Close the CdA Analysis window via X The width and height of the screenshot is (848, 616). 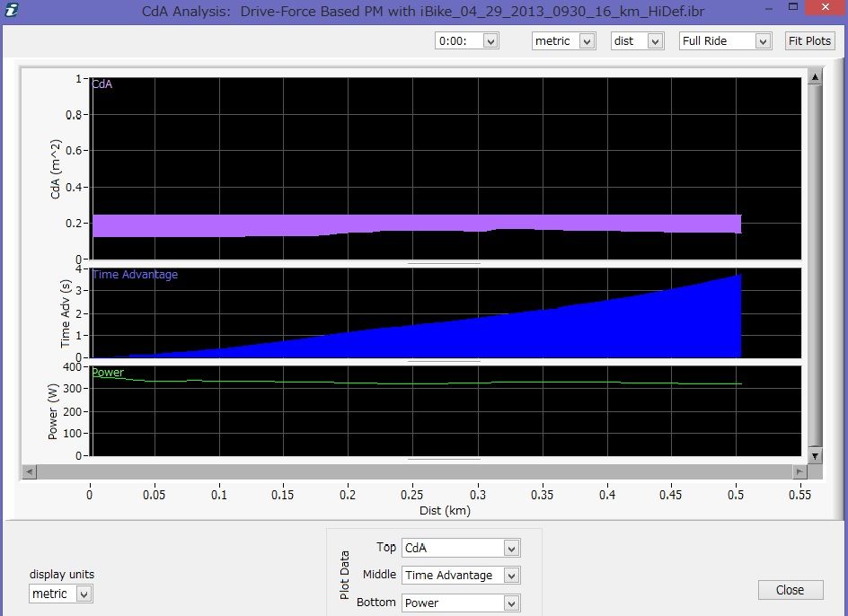[826, 7]
